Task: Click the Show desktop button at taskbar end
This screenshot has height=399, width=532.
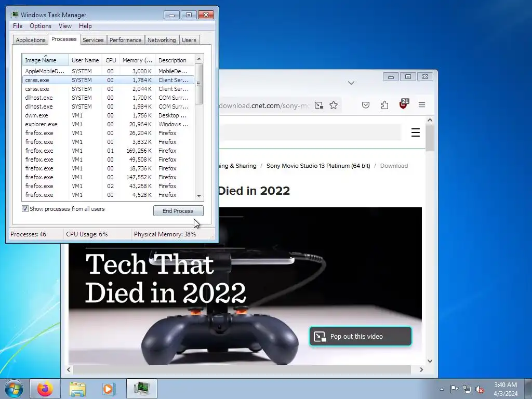Action: [x=528, y=389]
